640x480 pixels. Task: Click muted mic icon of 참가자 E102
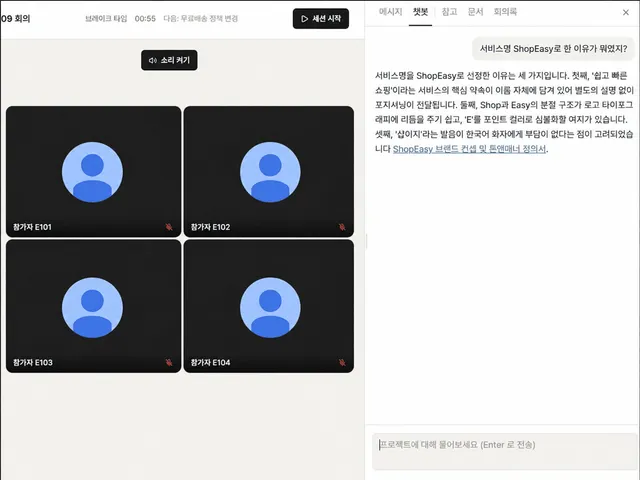click(342, 227)
